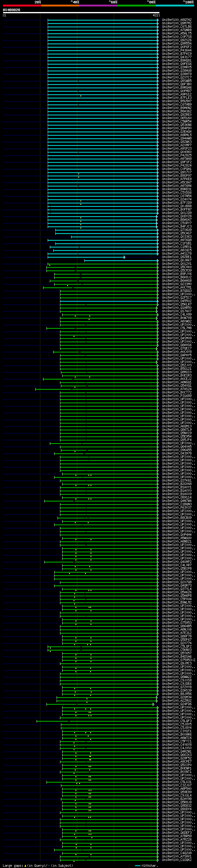197x868 pixels.
Task: Select label UniRef100_C0P7S8
Action: point(177,37)
